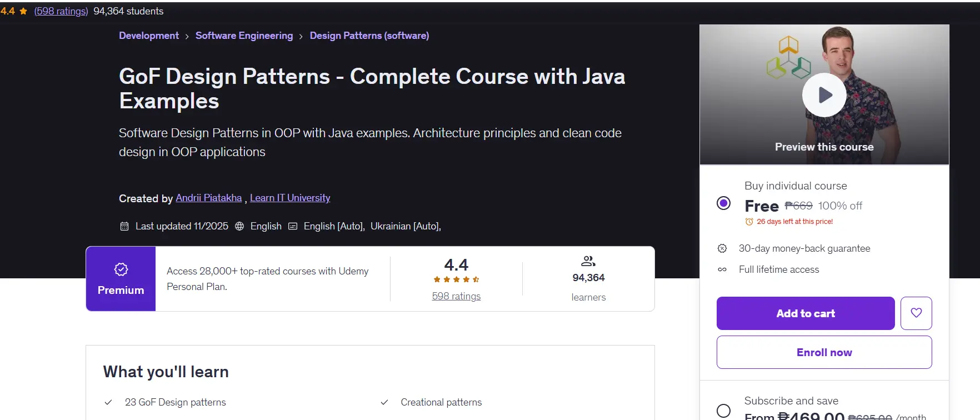980x420 pixels.
Task: Open the 598 ratings link under stars
Action: click(x=457, y=296)
